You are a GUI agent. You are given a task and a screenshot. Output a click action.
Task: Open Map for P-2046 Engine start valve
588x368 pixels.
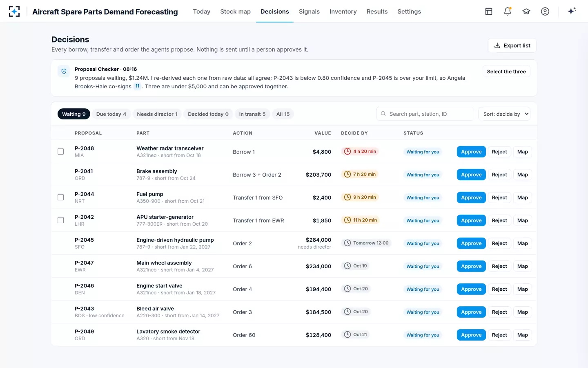523,289
